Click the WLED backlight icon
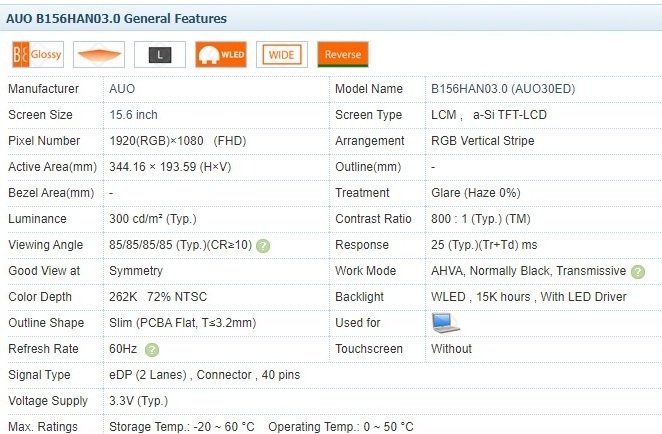662x434 pixels. [x=221, y=54]
